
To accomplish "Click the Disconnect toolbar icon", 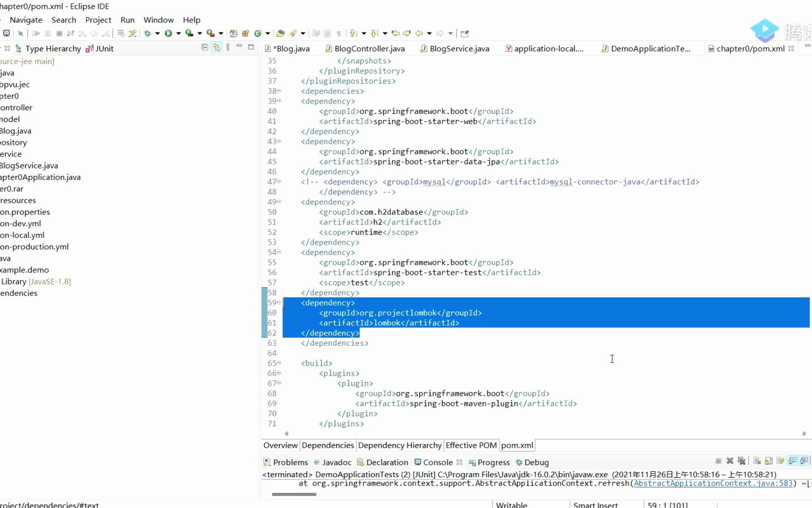I will (x=70, y=33).
